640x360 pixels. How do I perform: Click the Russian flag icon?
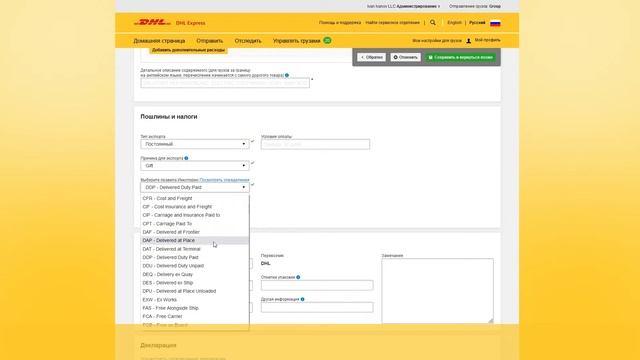point(495,23)
